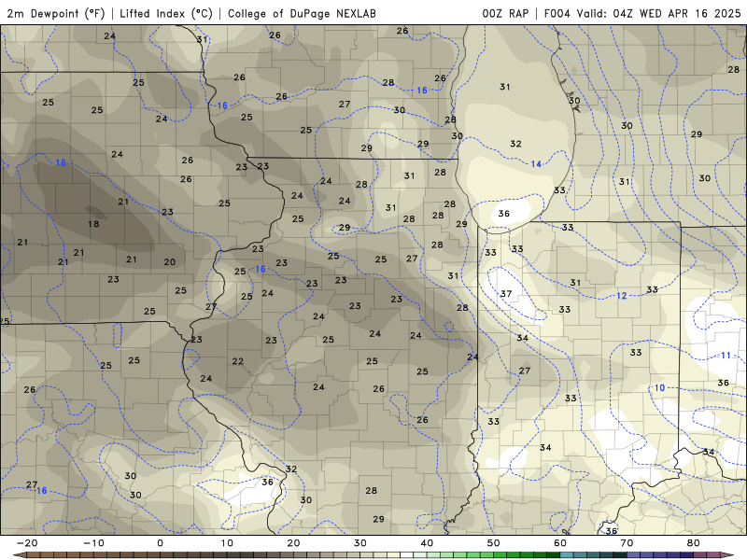Click the "-10" tick label on the color scale
The height and width of the screenshot is (560, 747).
(x=93, y=543)
